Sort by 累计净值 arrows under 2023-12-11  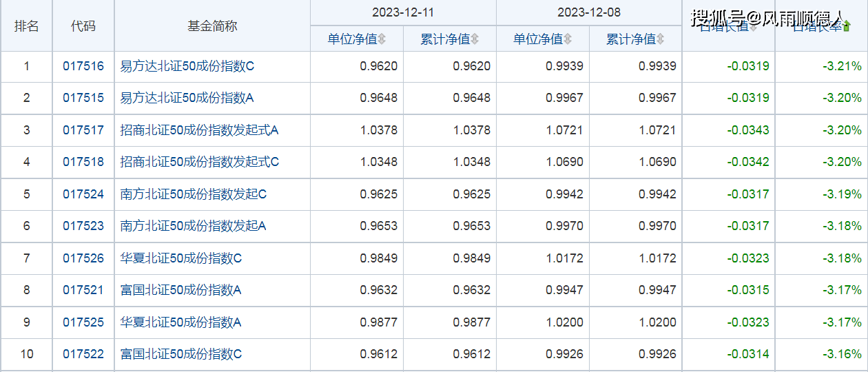point(475,39)
